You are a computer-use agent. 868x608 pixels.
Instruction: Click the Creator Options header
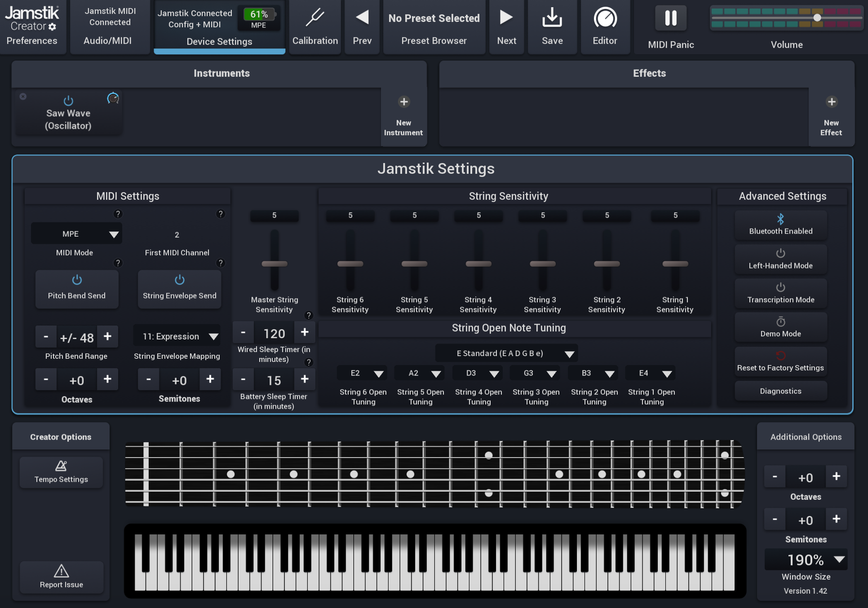coord(61,437)
